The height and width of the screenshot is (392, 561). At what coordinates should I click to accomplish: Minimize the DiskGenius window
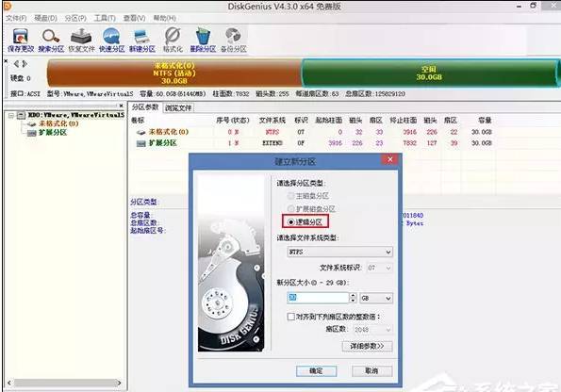[519, 6]
